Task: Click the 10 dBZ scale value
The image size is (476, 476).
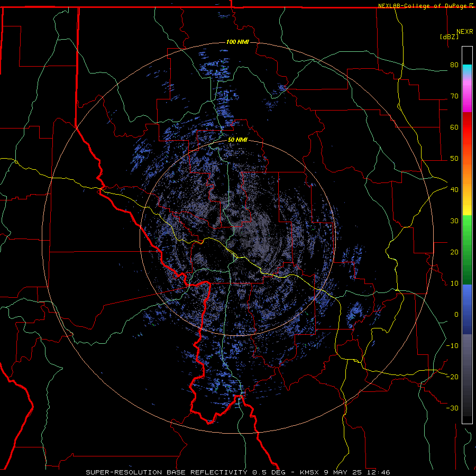Action: pyautogui.click(x=454, y=283)
